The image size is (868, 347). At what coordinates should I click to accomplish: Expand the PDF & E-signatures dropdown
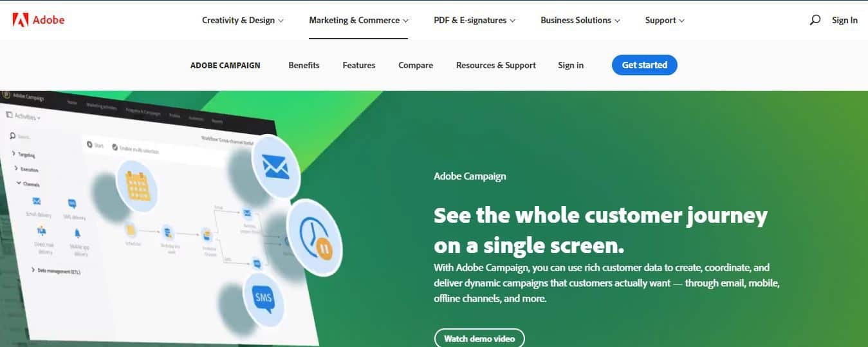click(474, 20)
